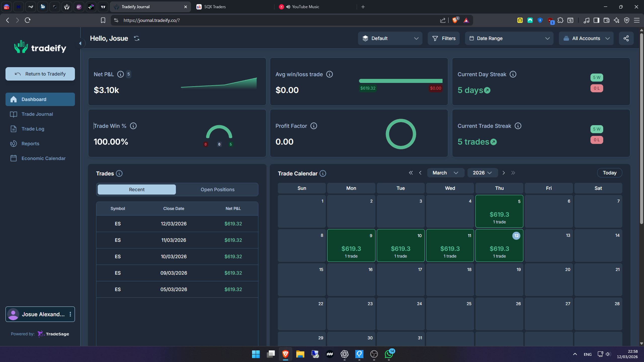The height and width of the screenshot is (362, 644).
Task: Open Reports in the sidebar
Action: click(40, 144)
